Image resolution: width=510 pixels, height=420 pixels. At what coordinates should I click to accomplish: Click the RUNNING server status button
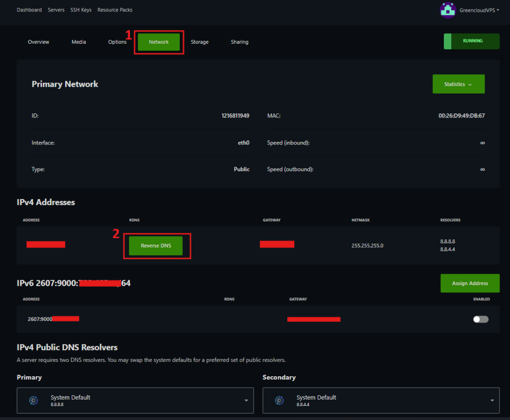click(472, 41)
